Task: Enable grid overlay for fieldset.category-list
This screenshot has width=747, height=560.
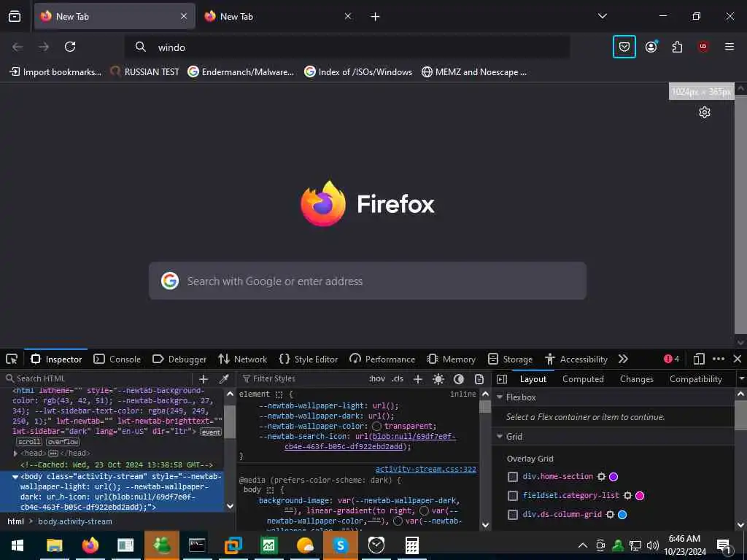Action: (x=513, y=496)
